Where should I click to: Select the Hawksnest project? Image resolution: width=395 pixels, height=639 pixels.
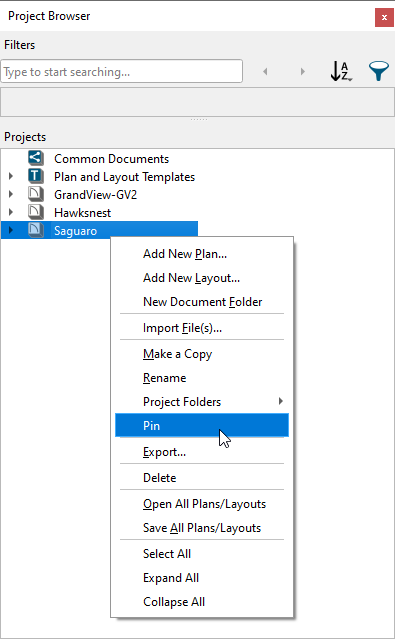(82, 213)
